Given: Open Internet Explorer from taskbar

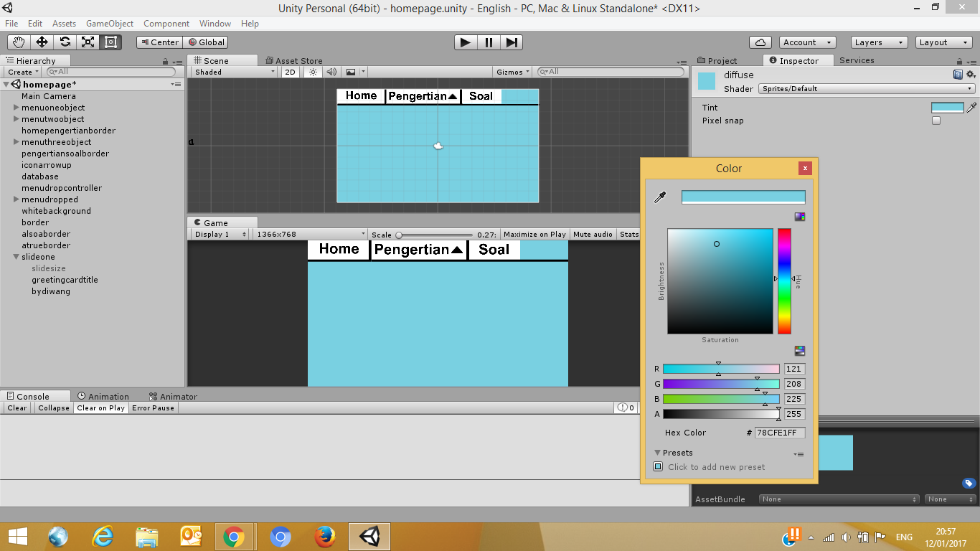Looking at the screenshot, I should [103, 537].
